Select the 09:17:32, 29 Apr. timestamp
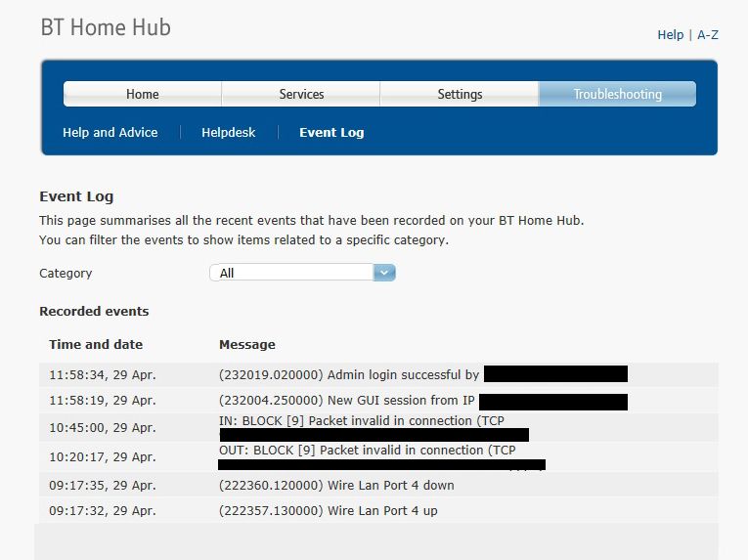748x560 pixels. coord(103,511)
